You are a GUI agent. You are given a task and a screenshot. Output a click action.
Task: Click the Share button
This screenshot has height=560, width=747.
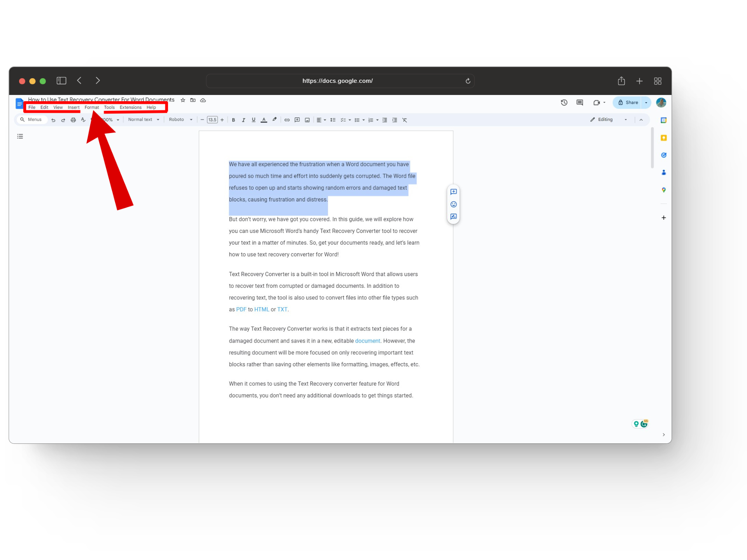628,102
